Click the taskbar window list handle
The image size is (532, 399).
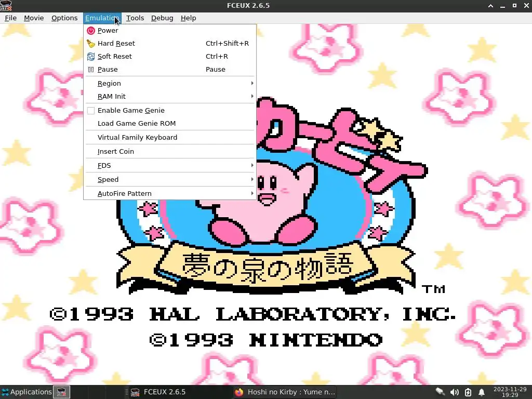click(127, 392)
